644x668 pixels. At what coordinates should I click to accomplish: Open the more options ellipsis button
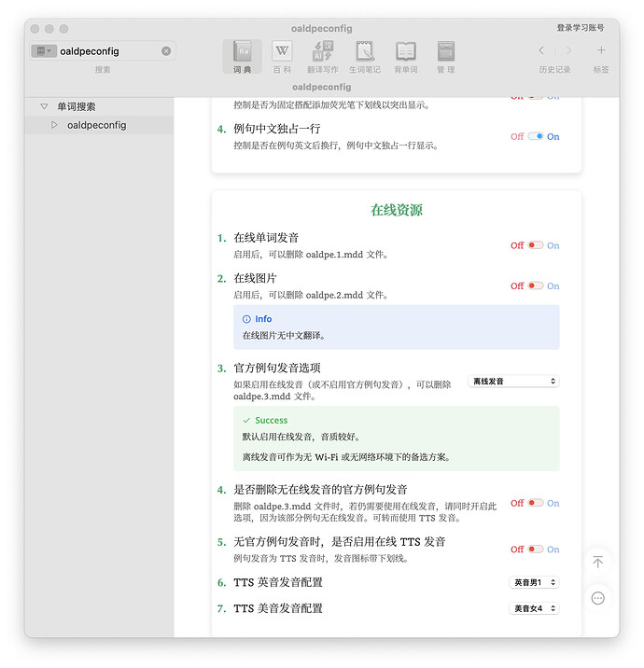click(598, 598)
